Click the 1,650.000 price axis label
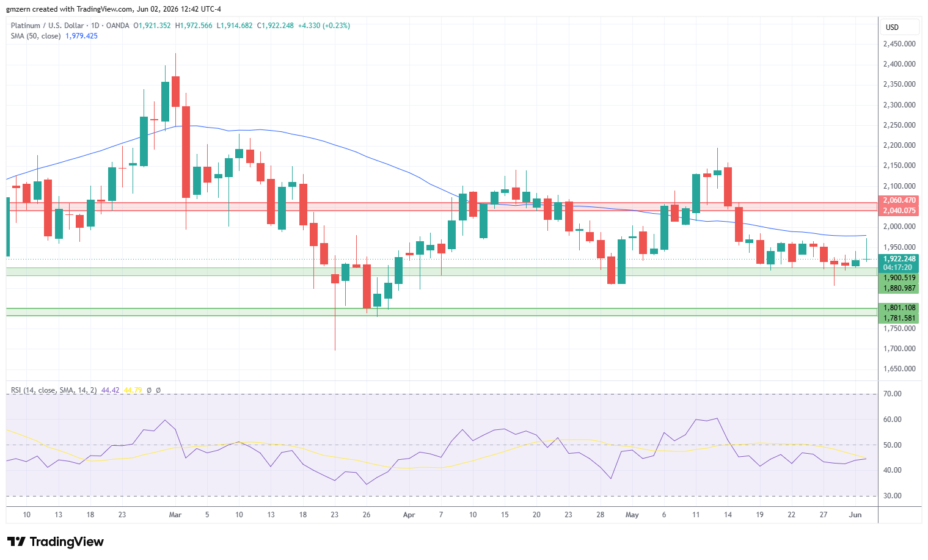Image resolution: width=928 pixels, height=560 pixels. coord(899,369)
